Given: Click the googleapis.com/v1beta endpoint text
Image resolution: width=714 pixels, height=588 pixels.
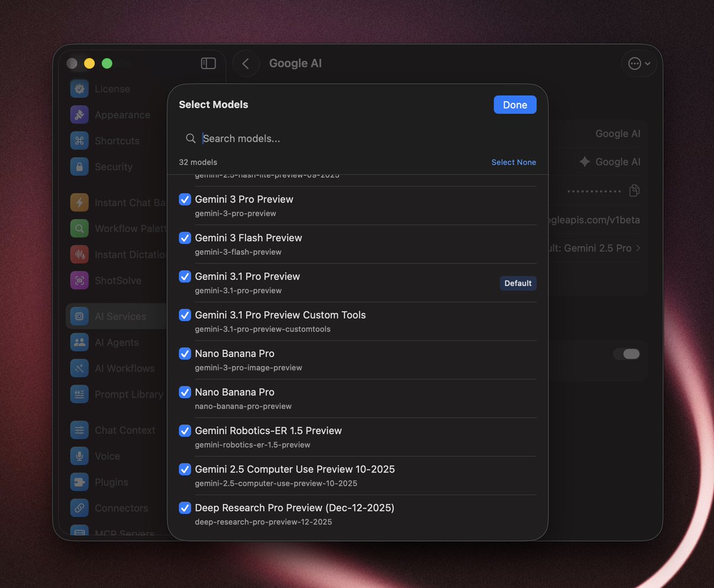Looking at the screenshot, I should click(594, 219).
